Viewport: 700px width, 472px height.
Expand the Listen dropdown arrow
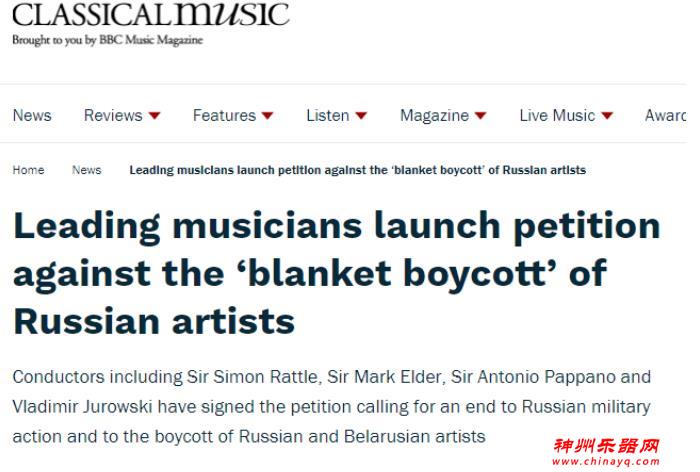[x=361, y=116]
